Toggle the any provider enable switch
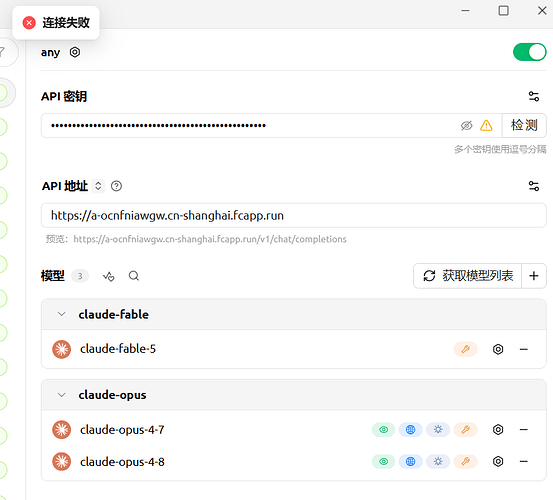Image resolution: width=553 pixels, height=500 pixels. [x=529, y=52]
